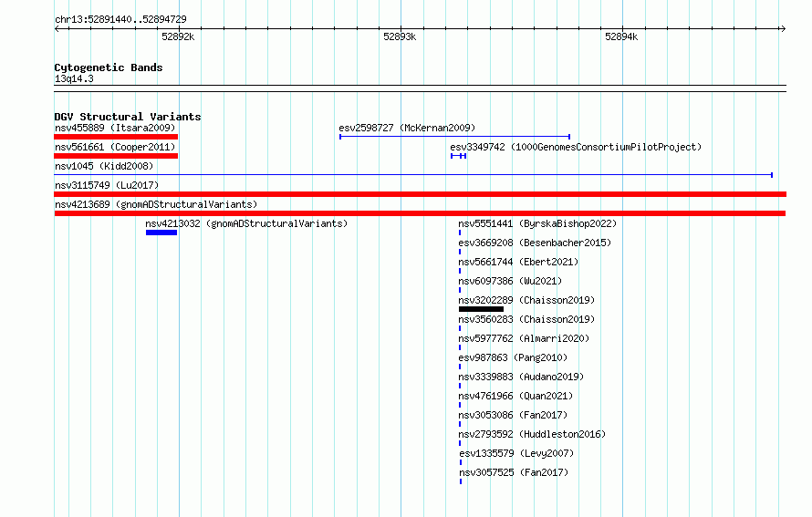Viewport: 812px width, 517px height.
Task: Click the left arrow on the ruler
Action: (x=57, y=28)
